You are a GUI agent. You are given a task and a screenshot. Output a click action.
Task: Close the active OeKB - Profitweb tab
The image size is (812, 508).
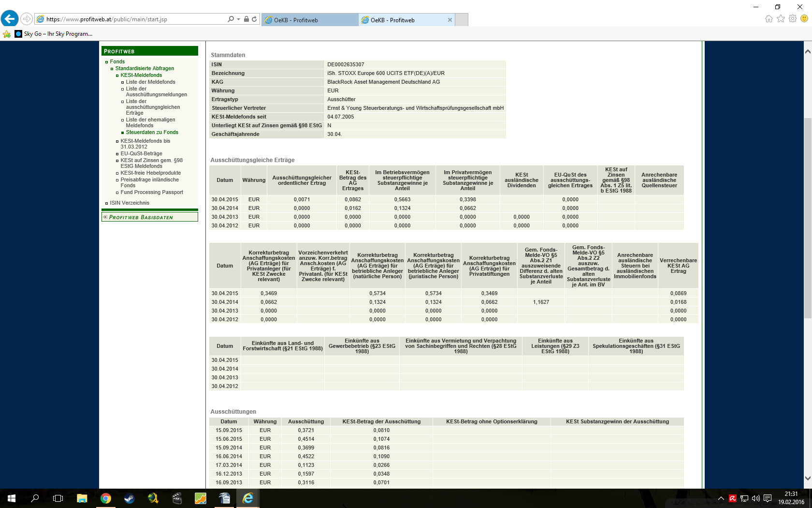450,20
